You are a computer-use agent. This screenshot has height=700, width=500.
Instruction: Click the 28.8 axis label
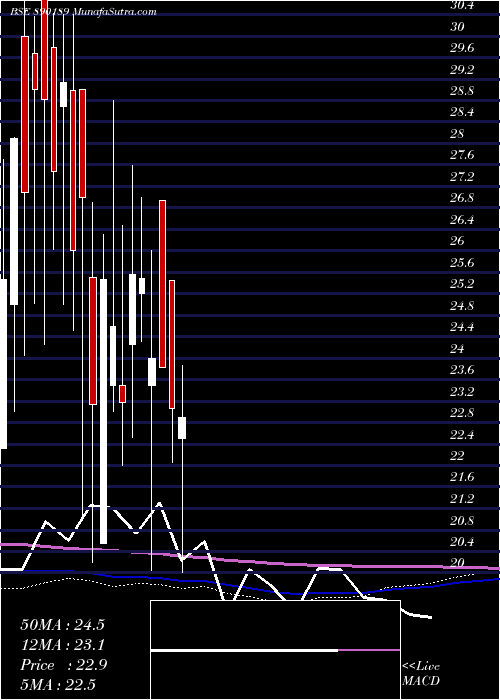[x=462, y=91]
